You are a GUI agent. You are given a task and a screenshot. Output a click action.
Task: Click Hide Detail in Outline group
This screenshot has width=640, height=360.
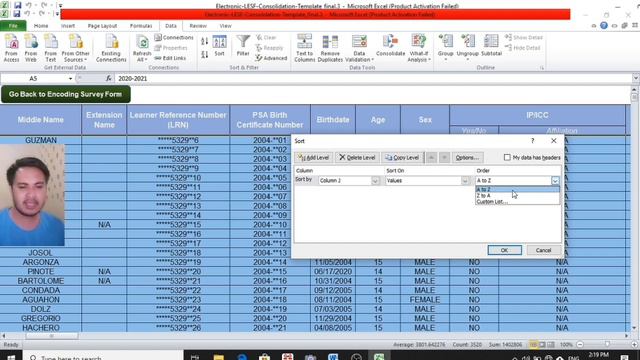pos(522,48)
